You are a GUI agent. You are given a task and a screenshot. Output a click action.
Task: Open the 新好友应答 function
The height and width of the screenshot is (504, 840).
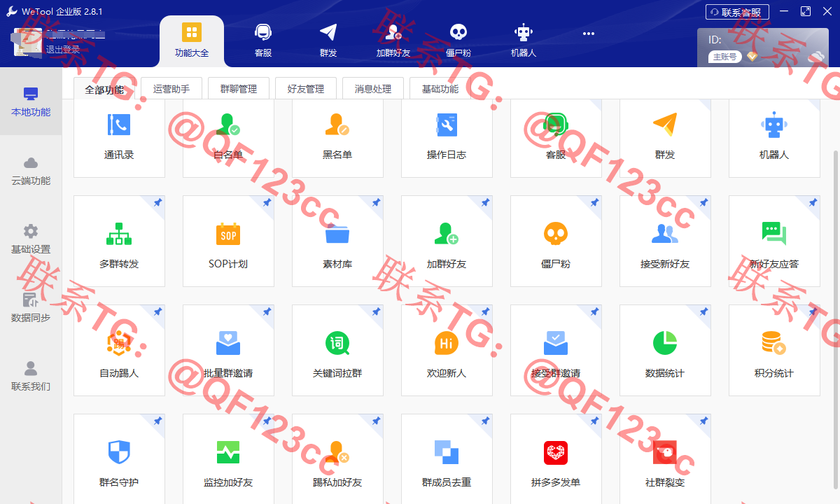point(774,241)
